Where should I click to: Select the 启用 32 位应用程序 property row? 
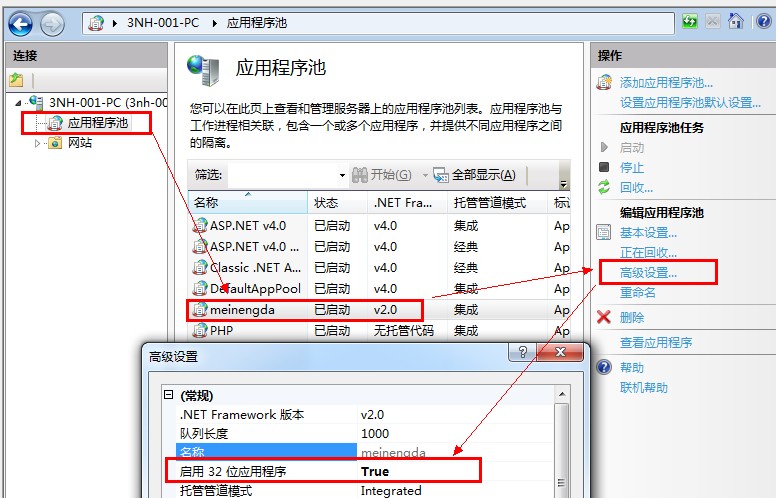[x=260, y=471]
